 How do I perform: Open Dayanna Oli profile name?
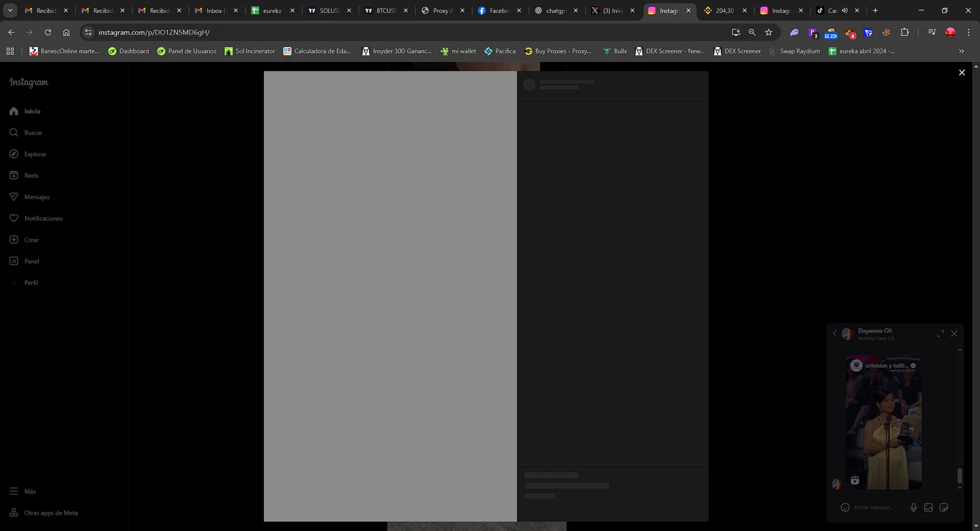coord(875,330)
